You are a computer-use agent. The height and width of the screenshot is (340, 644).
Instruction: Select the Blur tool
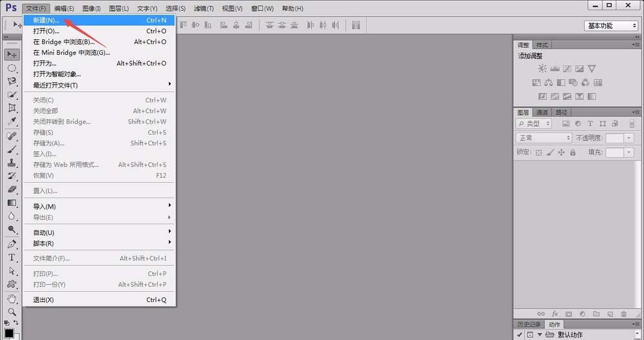(x=12, y=216)
